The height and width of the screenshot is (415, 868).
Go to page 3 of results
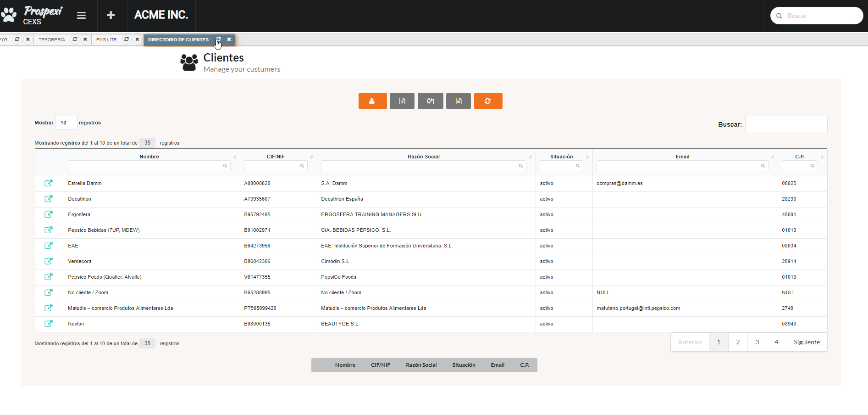[757, 342]
